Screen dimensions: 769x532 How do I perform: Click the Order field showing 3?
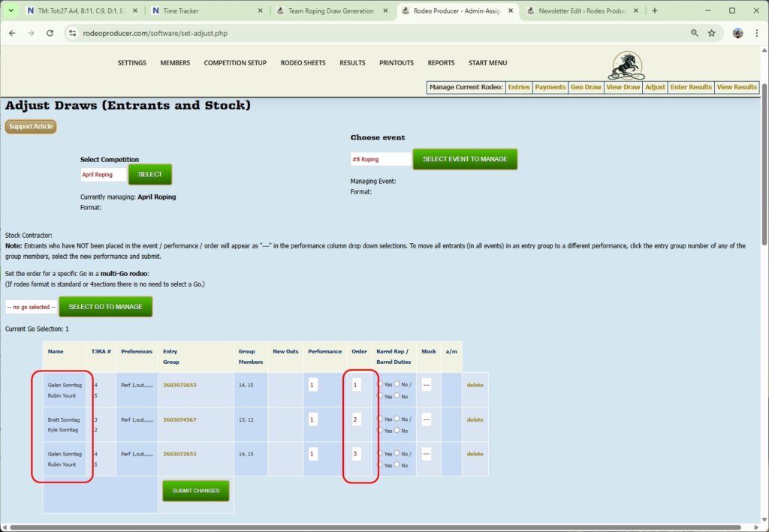357,454
